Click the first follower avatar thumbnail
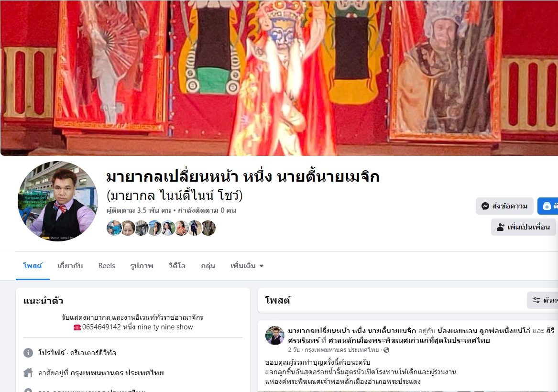558x392 pixels. 114,228
